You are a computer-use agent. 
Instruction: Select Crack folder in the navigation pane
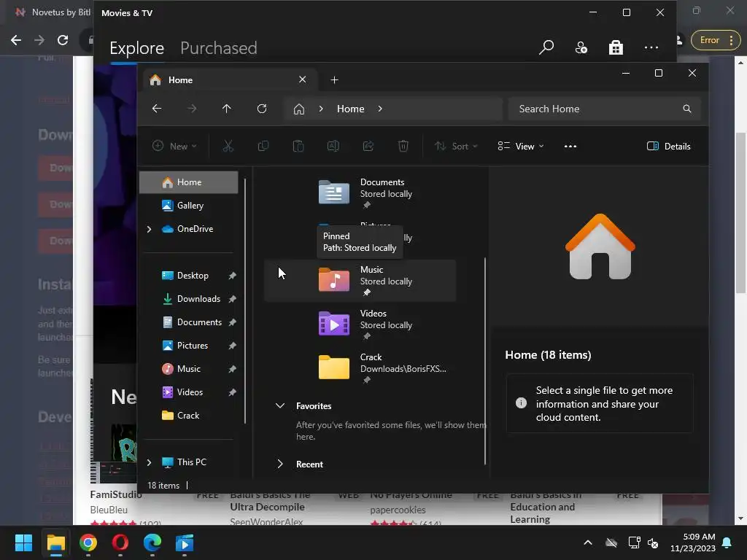[189, 416]
